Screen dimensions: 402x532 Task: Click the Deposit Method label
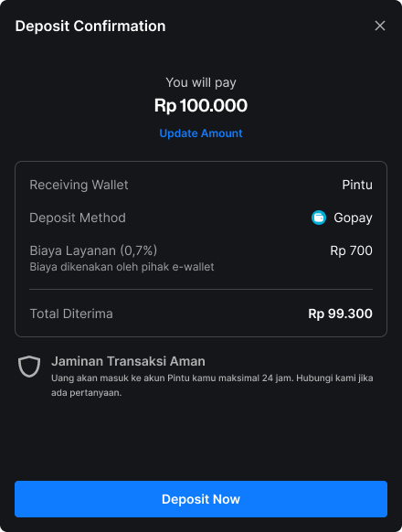click(x=78, y=218)
